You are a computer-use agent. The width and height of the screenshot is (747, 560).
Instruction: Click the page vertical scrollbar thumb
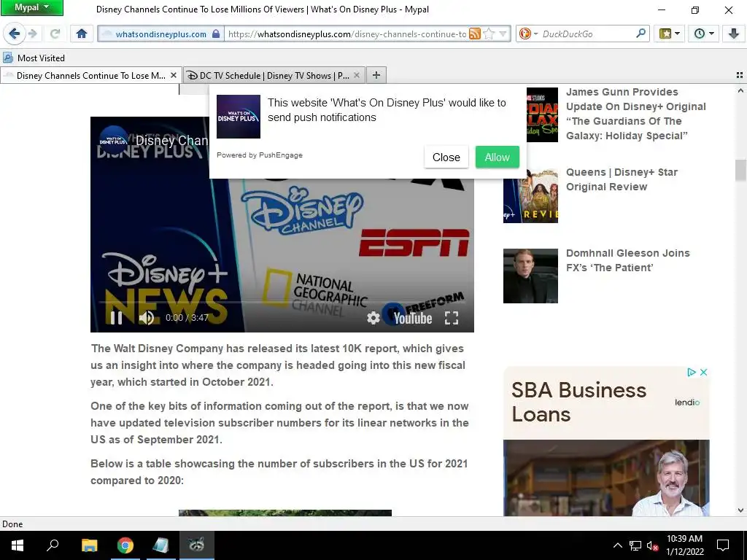point(740,170)
